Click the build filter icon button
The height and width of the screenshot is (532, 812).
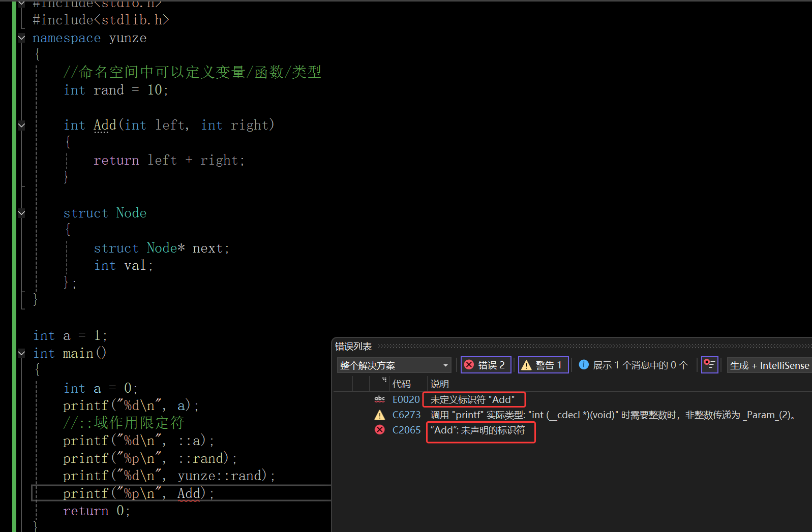pyautogui.click(x=709, y=365)
